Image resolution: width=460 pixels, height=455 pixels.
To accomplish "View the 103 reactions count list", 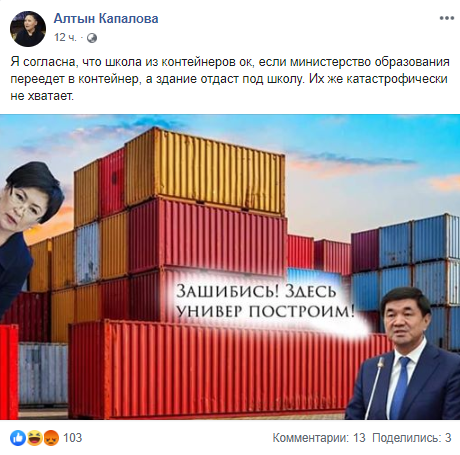I will (72, 438).
